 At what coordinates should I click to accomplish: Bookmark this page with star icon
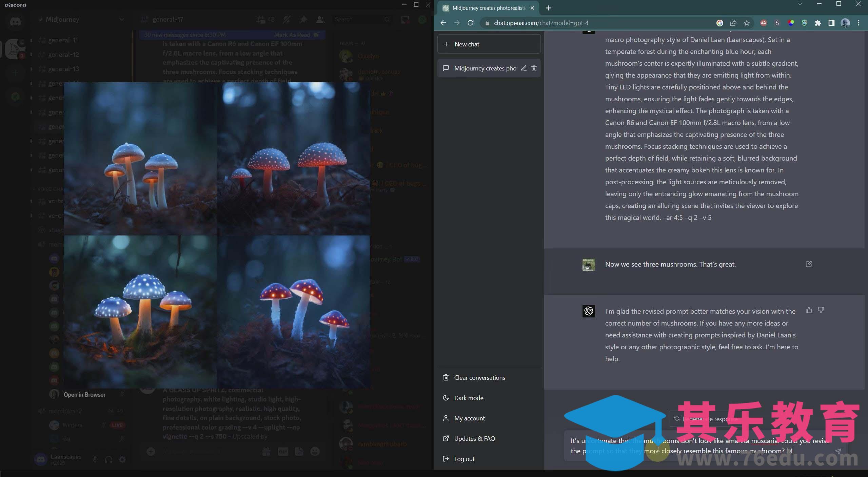[747, 23]
